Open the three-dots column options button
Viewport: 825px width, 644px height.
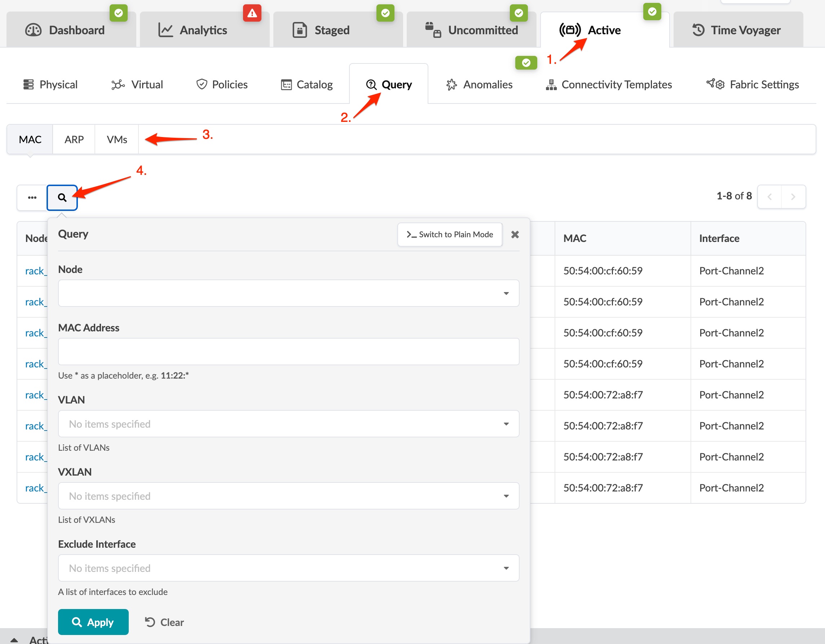(32, 197)
